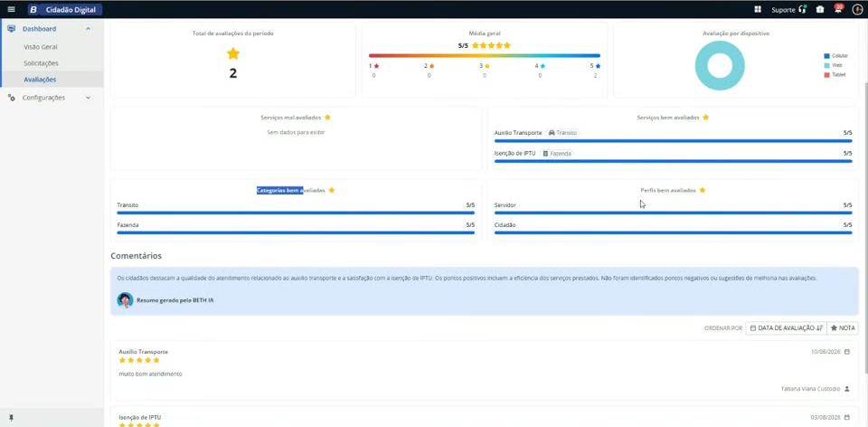868x427 pixels.
Task: Click 'Resumo gerado pela BETH IA' text
Action: coord(175,300)
